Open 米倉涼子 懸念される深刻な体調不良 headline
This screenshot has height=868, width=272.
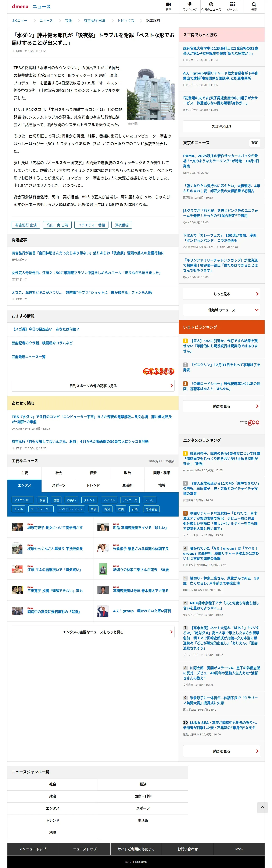[x=141, y=549]
